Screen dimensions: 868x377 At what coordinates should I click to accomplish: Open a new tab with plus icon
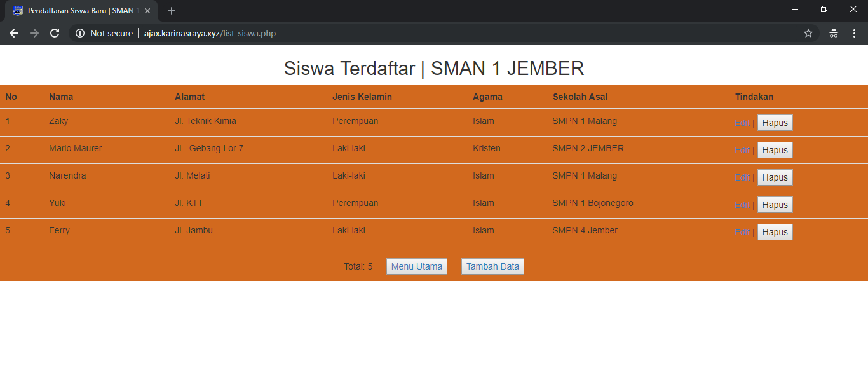pyautogui.click(x=172, y=11)
